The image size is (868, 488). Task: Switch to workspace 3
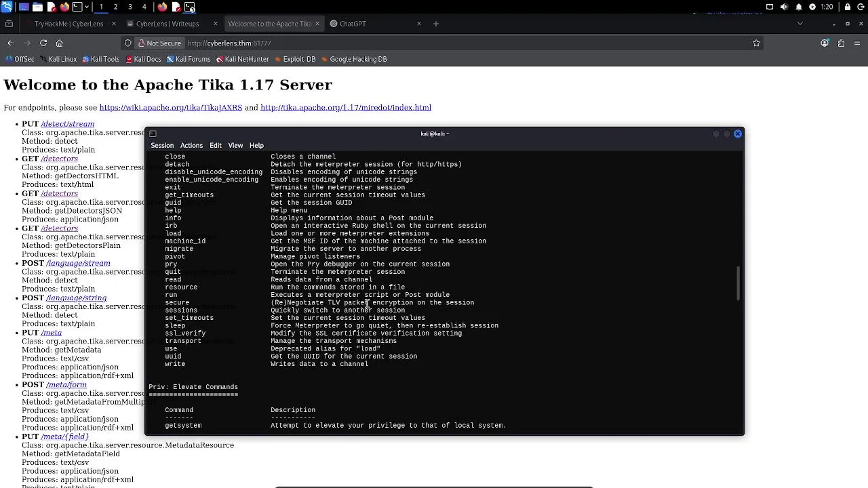pos(130,7)
